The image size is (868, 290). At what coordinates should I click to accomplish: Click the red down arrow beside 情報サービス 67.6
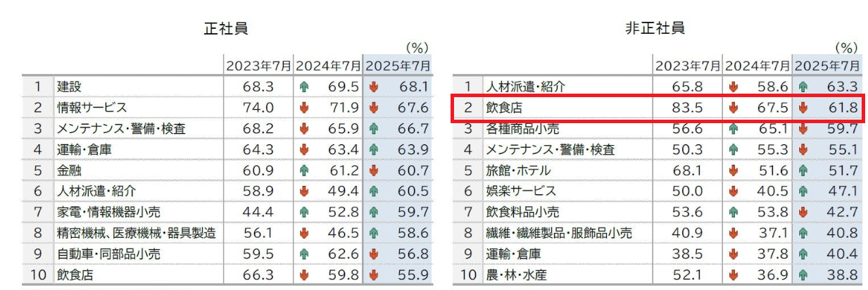click(373, 108)
